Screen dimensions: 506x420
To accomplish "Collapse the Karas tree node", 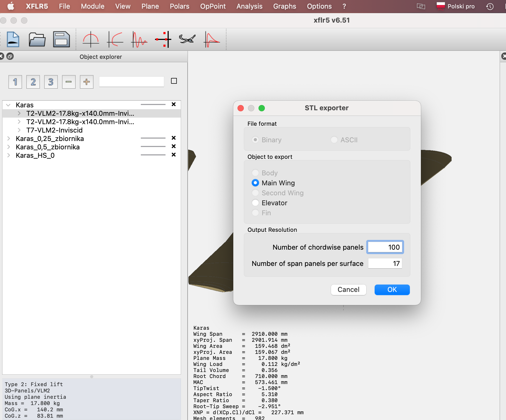I will 8,105.
